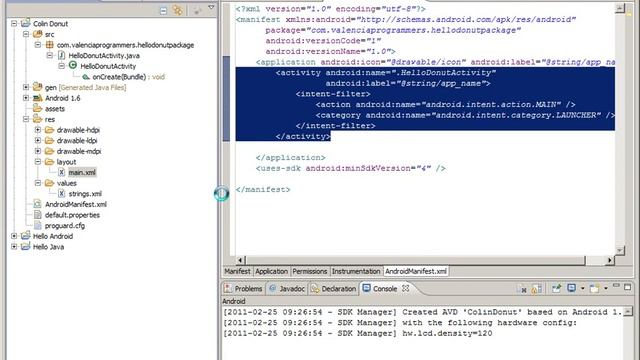Screen dimensions: 640x360
Task: Click the values folder icon
Action: (49, 183)
